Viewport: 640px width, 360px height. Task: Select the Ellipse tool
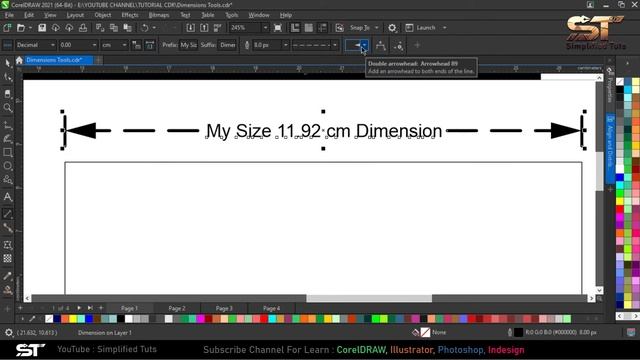(x=8, y=166)
